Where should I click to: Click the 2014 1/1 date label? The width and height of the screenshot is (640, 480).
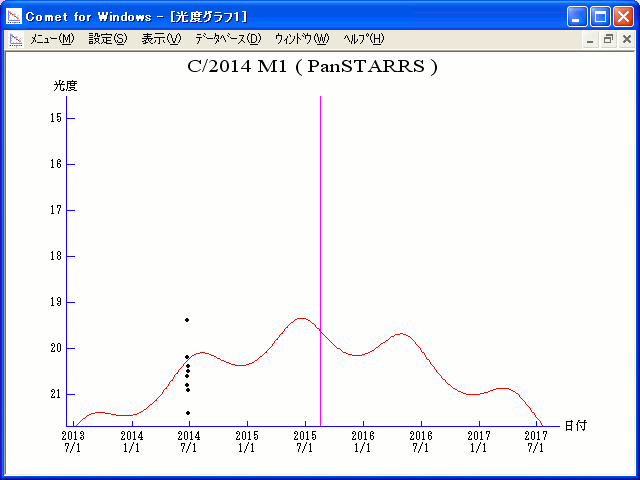click(132, 442)
